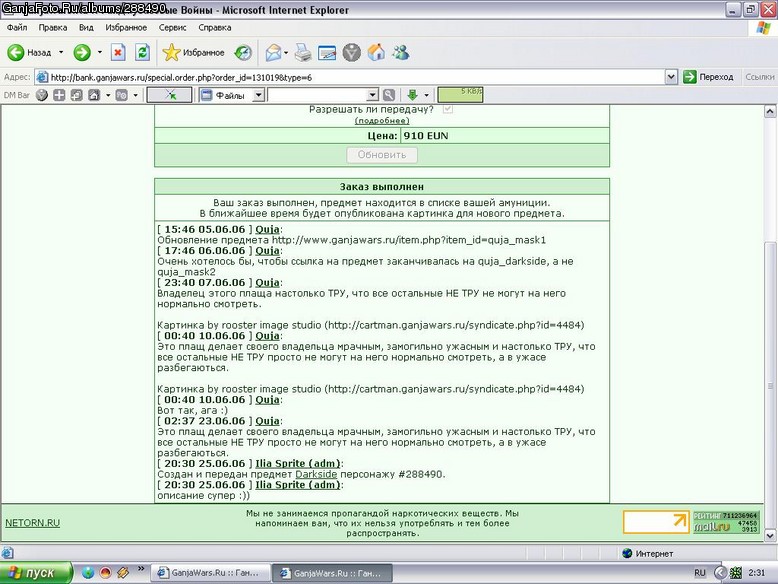Stop page loading with red X icon
Viewport: 778px width, 584px height.
(118, 52)
